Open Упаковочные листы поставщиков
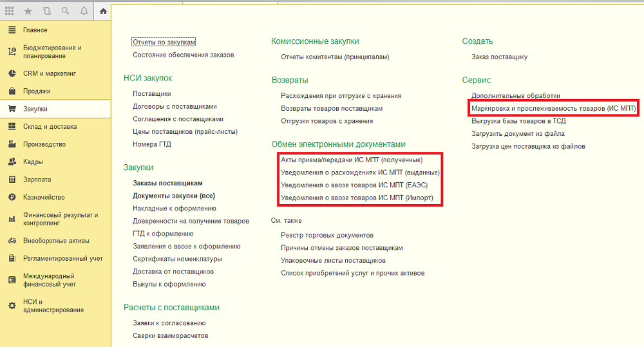Screen dimensions: 644x347 coord(333,261)
